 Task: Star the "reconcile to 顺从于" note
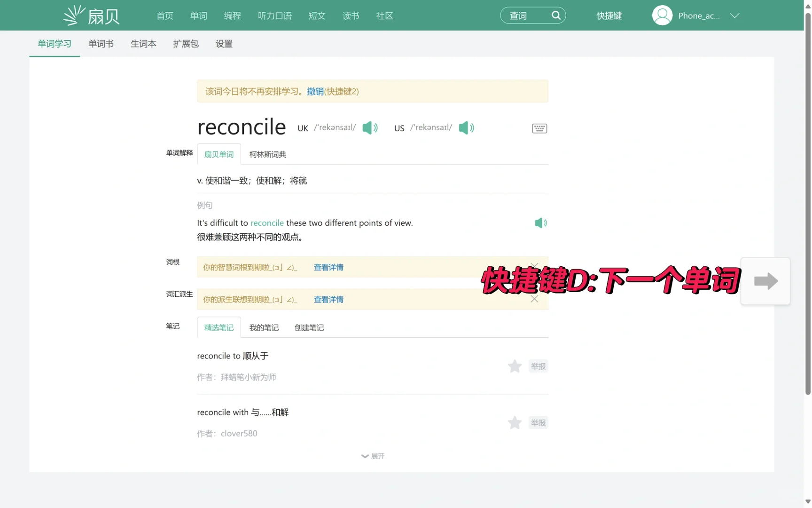[515, 366]
